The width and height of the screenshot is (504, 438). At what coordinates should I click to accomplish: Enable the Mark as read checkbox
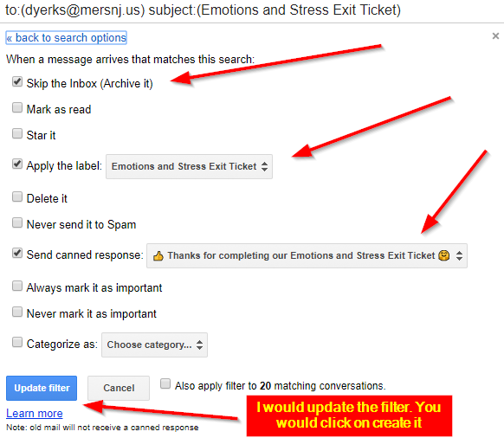17,107
